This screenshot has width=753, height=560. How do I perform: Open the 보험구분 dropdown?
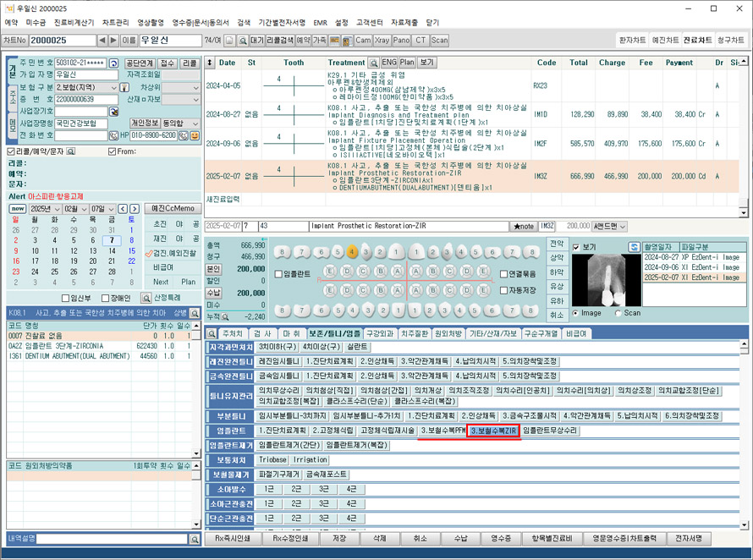115,87
